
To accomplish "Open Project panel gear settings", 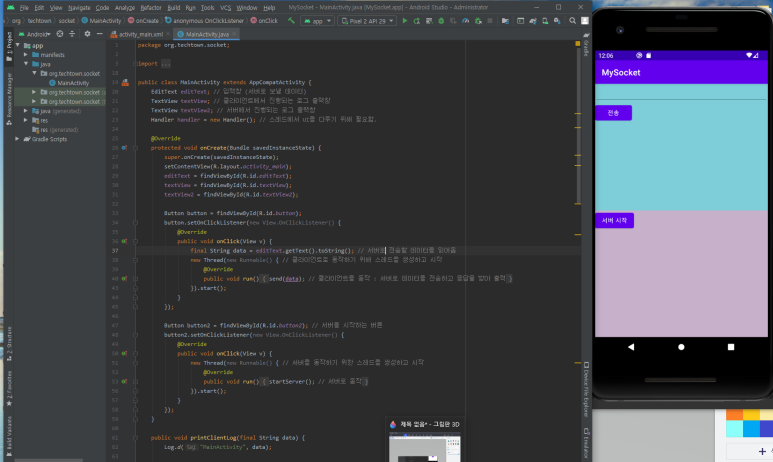I will point(87,34).
